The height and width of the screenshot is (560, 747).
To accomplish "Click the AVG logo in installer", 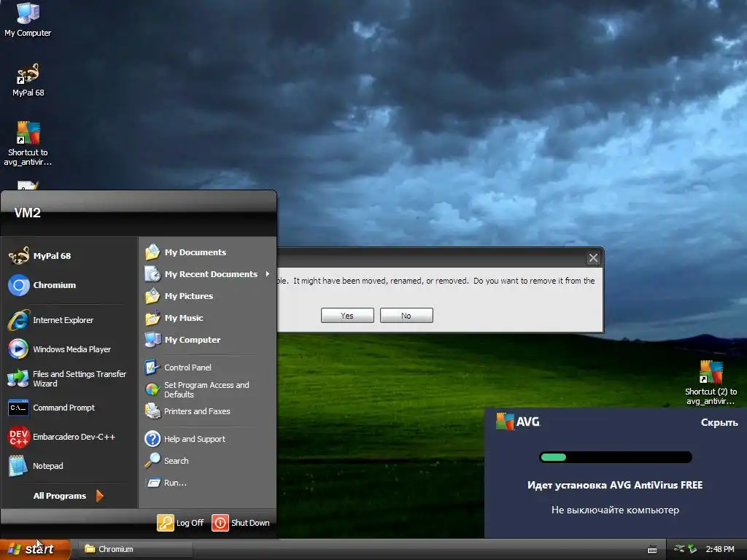I will pyautogui.click(x=518, y=421).
